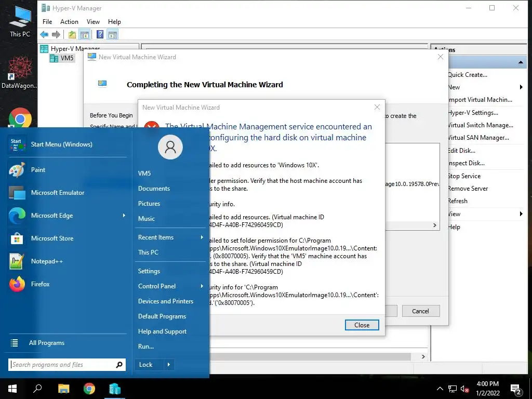Open Documents from the Start menu

point(154,188)
